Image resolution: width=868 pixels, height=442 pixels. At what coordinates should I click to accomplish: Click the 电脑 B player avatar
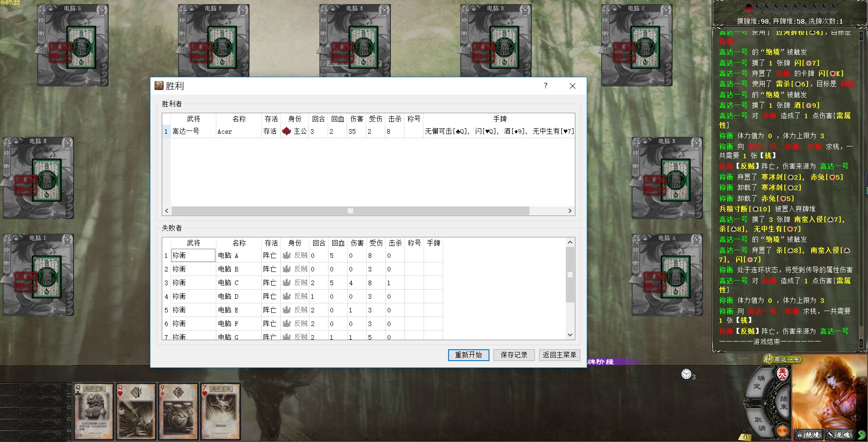667,178
